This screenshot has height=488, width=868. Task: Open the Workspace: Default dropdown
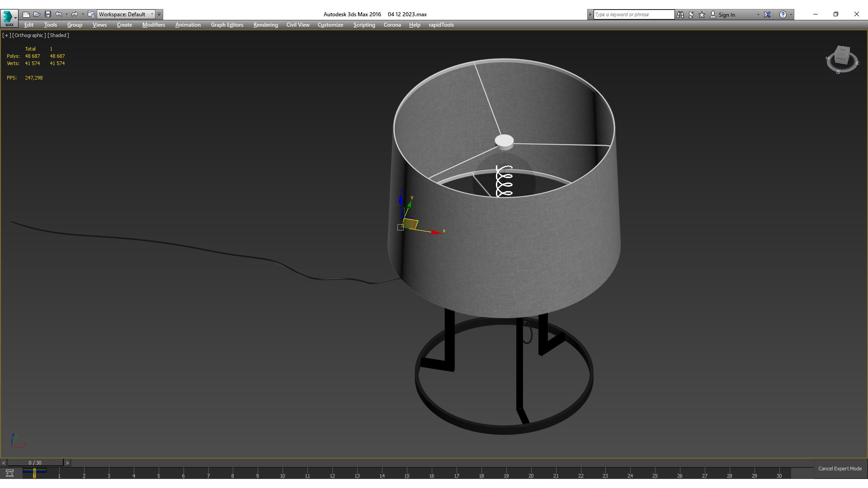(126, 14)
